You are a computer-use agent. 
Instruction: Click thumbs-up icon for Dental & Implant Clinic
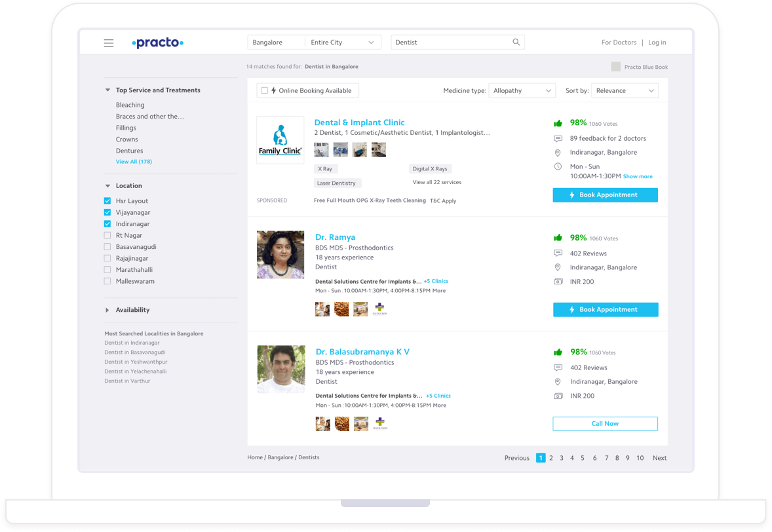click(x=558, y=123)
